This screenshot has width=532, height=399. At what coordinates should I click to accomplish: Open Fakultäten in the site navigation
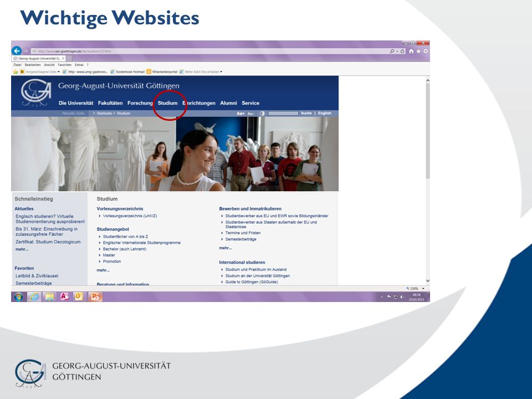tap(110, 103)
